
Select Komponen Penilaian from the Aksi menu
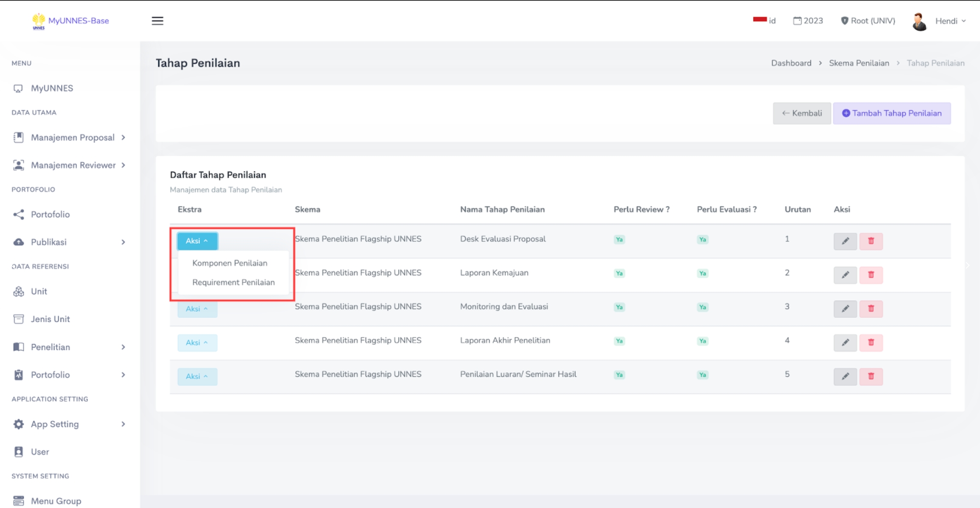(x=230, y=263)
